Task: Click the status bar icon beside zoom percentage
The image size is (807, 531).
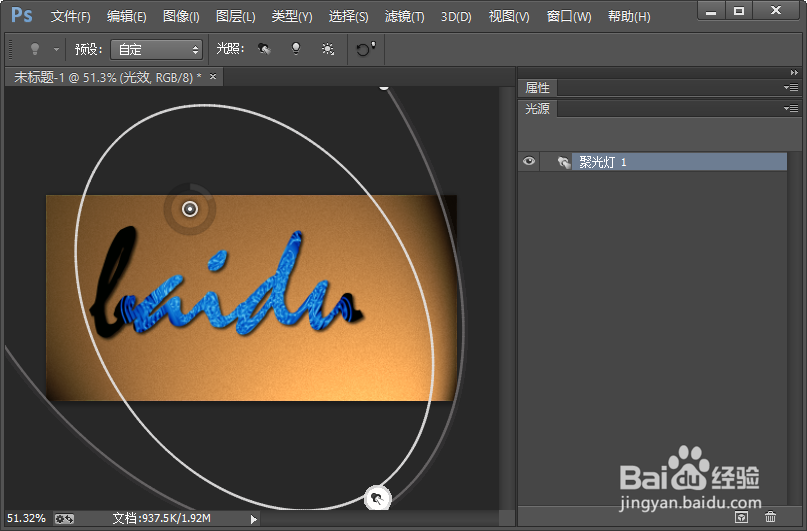Action: 64,519
